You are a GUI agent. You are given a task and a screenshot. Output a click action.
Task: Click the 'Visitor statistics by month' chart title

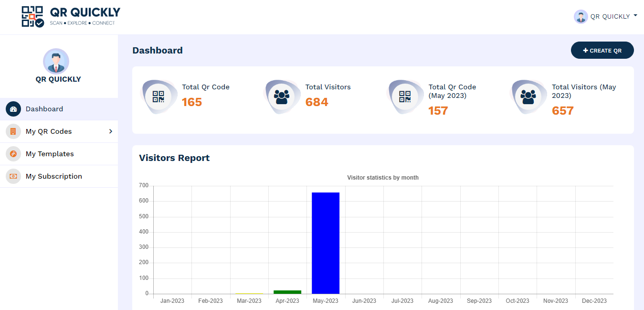coord(383,178)
